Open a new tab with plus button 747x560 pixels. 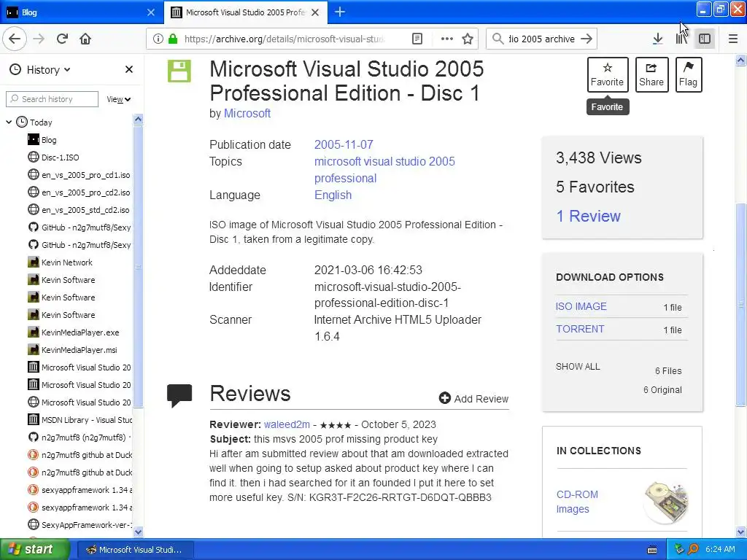[x=340, y=12]
